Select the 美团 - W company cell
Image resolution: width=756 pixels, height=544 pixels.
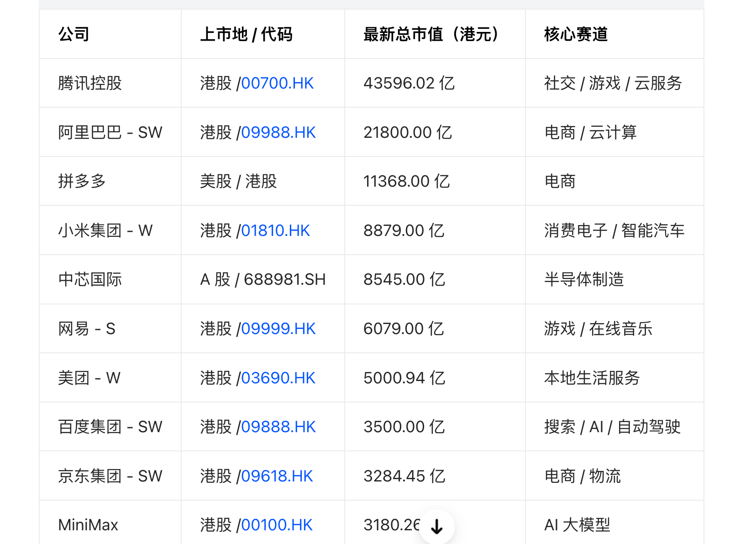pyautogui.click(x=110, y=378)
